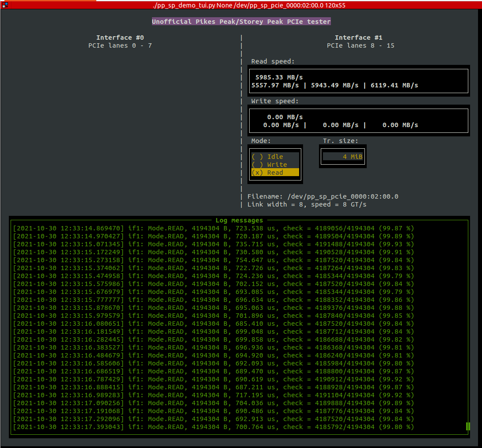Click the terminal window icon in top-left corner
Image resolution: width=482 pixels, height=448 pixels.
[x=5, y=5]
